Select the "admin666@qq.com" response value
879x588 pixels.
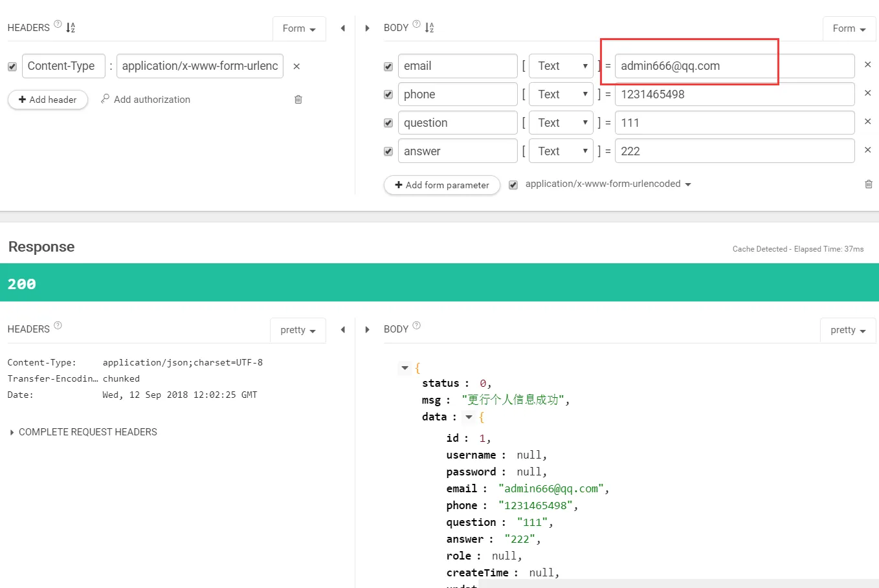click(x=551, y=488)
